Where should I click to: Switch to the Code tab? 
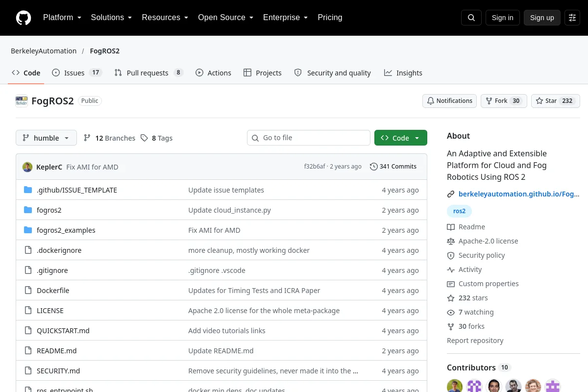point(26,73)
